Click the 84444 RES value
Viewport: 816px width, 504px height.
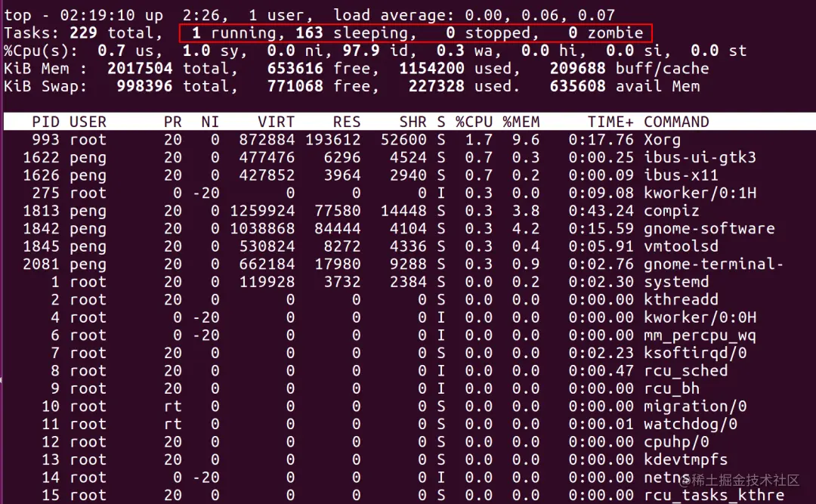[x=337, y=228]
